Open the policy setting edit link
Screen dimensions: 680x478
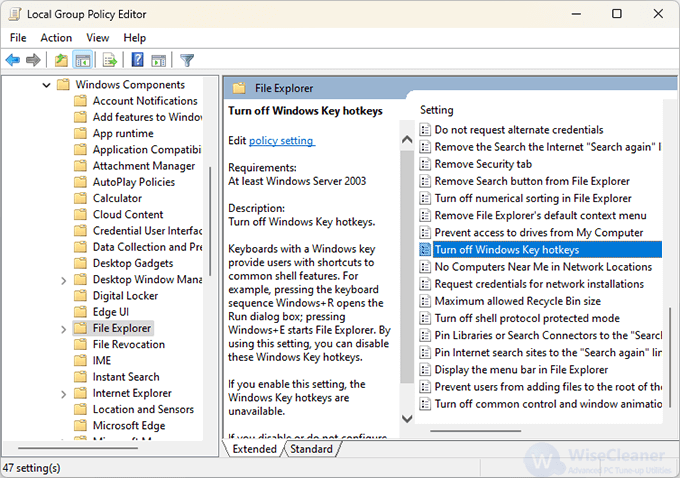[x=282, y=141]
